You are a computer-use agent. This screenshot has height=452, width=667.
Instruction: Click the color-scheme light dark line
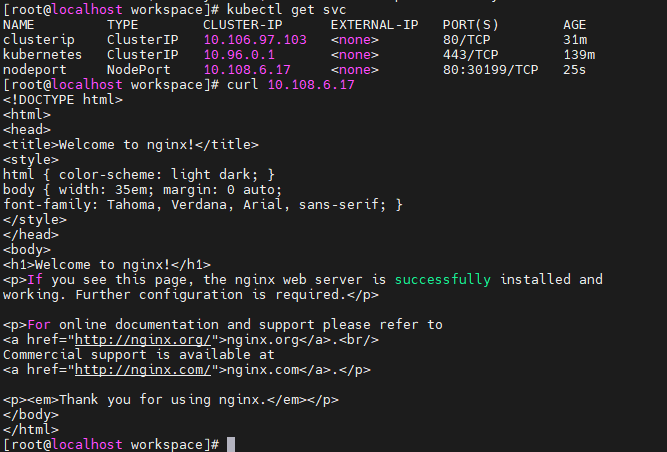click(139, 175)
